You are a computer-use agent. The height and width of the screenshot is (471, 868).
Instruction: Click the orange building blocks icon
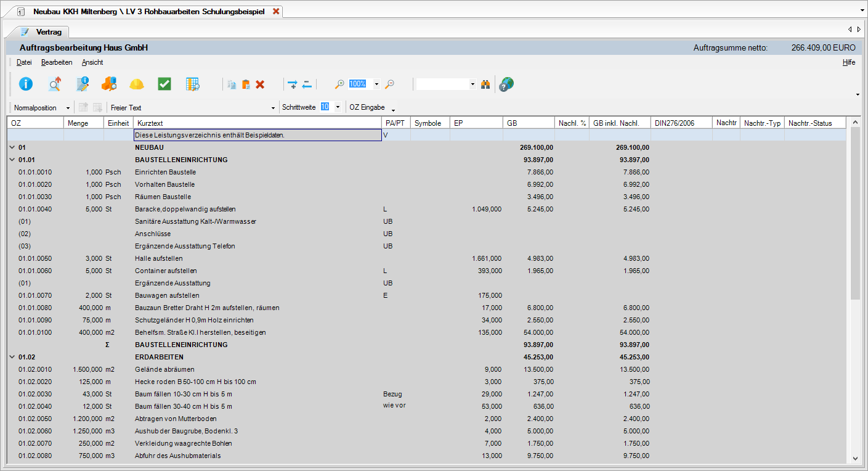coord(109,84)
